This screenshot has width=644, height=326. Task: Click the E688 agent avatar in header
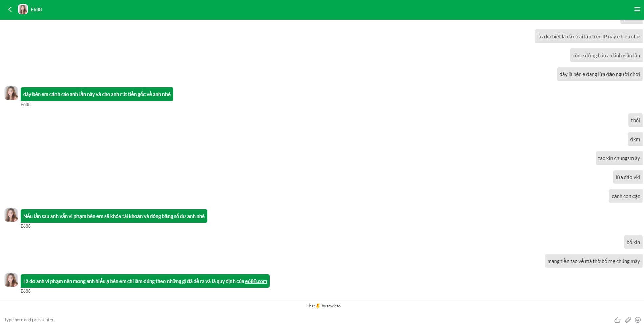click(x=23, y=9)
